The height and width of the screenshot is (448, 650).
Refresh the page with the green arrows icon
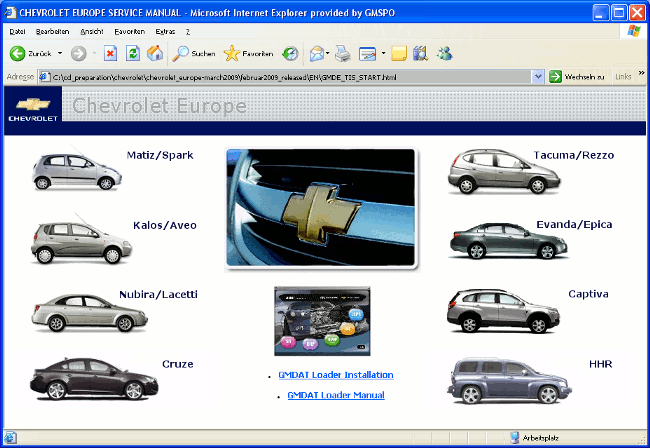(132, 53)
